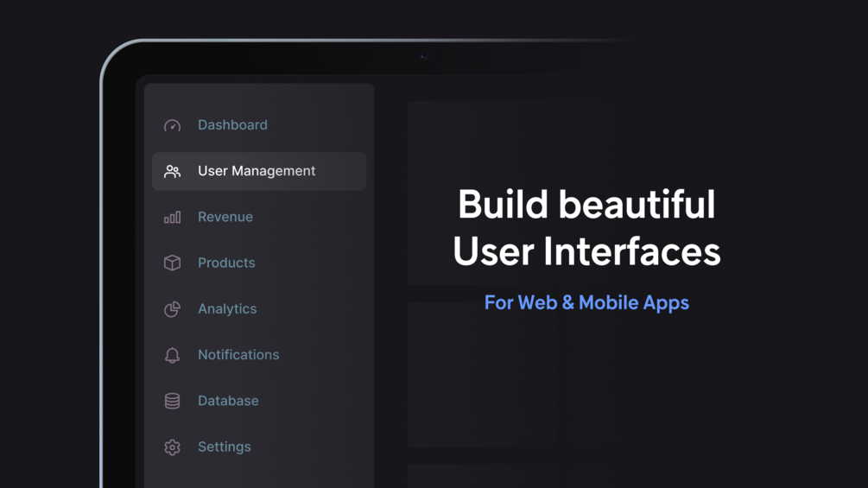Open the Dashboard menu item

[x=259, y=125]
